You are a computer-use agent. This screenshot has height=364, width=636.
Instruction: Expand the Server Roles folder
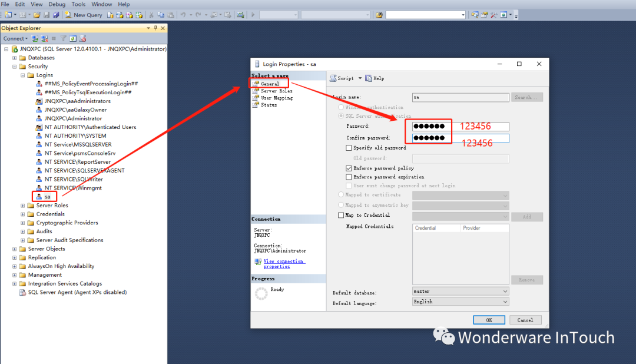(x=23, y=206)
